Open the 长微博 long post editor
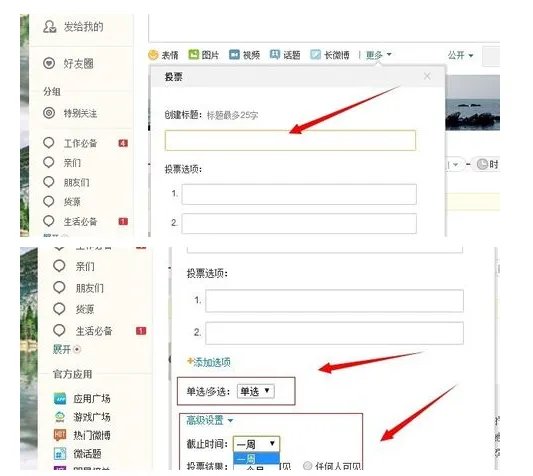The height and width of the screenshot is (476, 533). point(330,55)
